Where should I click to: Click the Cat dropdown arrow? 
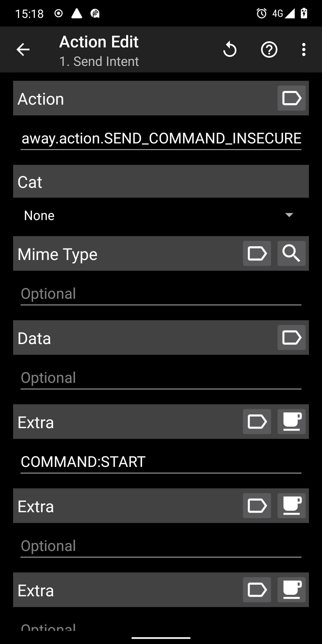[x=289, y=215]
